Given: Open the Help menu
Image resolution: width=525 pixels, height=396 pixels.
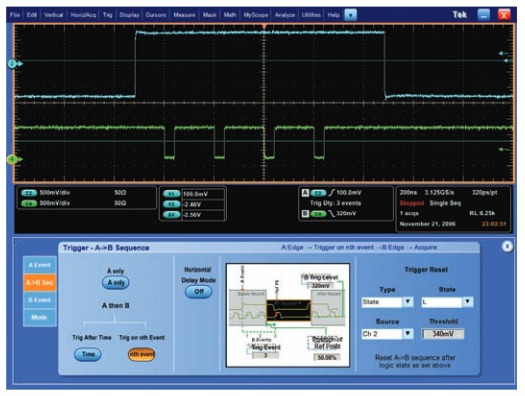Looking at the screenshot, I should [x=333, y=15].
